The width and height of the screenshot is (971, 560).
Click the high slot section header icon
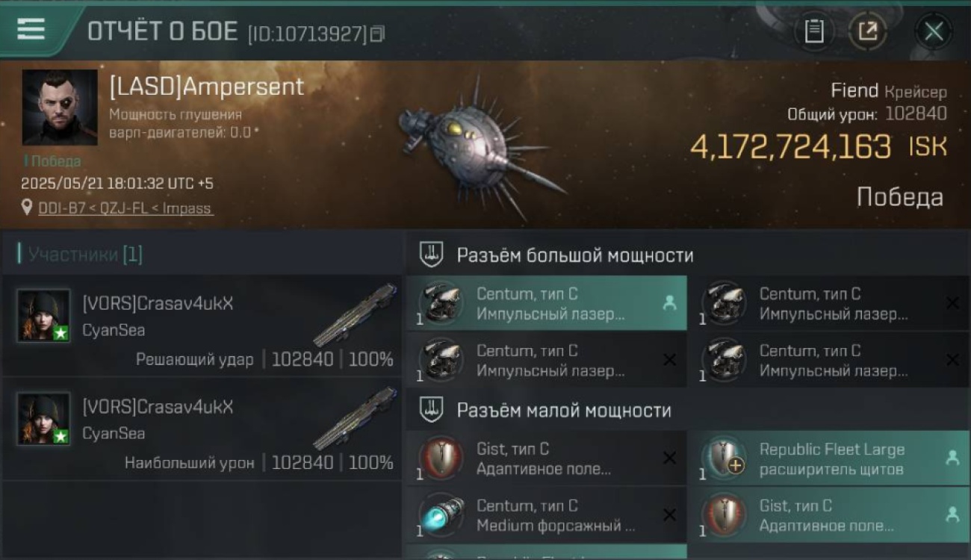point(431,255)
